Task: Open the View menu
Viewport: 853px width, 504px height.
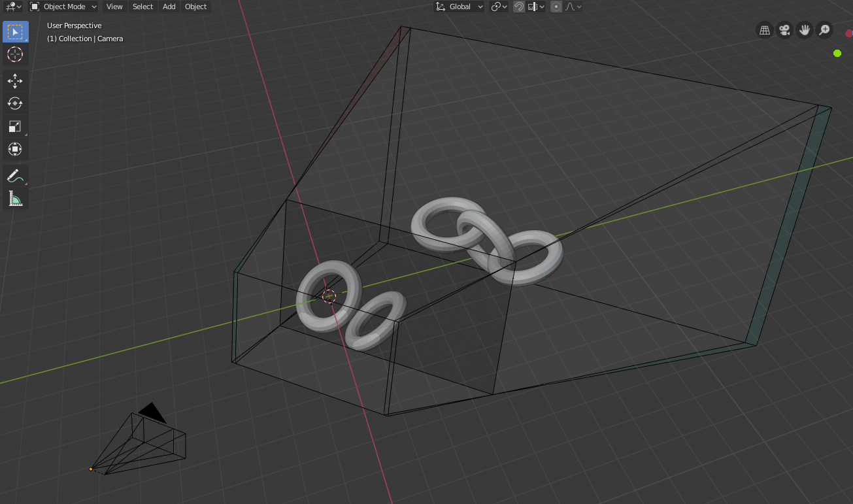Action: (x=114, y=7)
